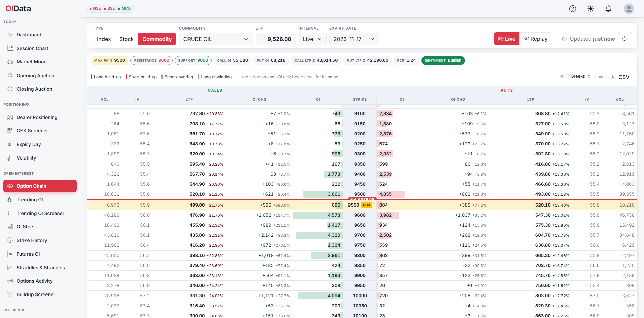The width and height of the screenshot is (644, 318).
Task: Open Trending OI Screener page
Action: 40,213
